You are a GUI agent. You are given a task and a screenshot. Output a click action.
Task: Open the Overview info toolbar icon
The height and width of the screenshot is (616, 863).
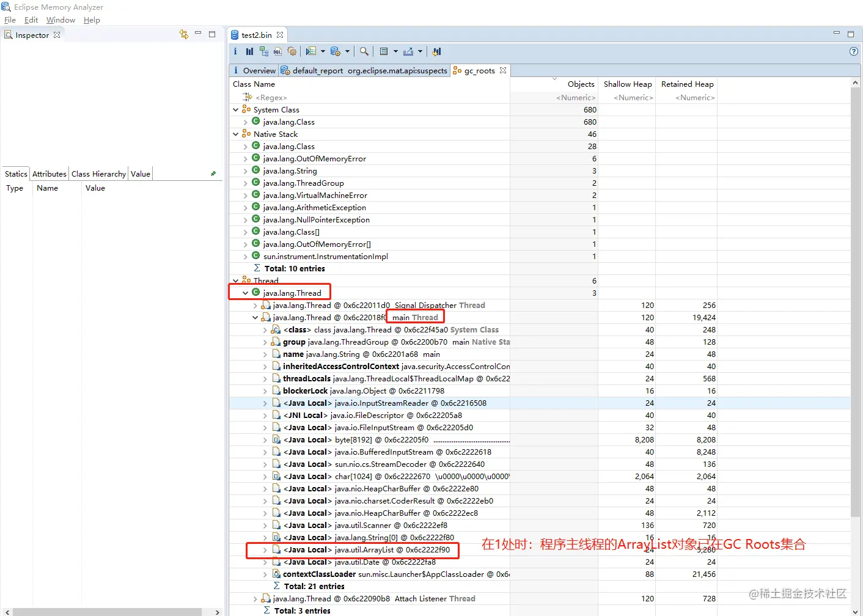point(235,51)
